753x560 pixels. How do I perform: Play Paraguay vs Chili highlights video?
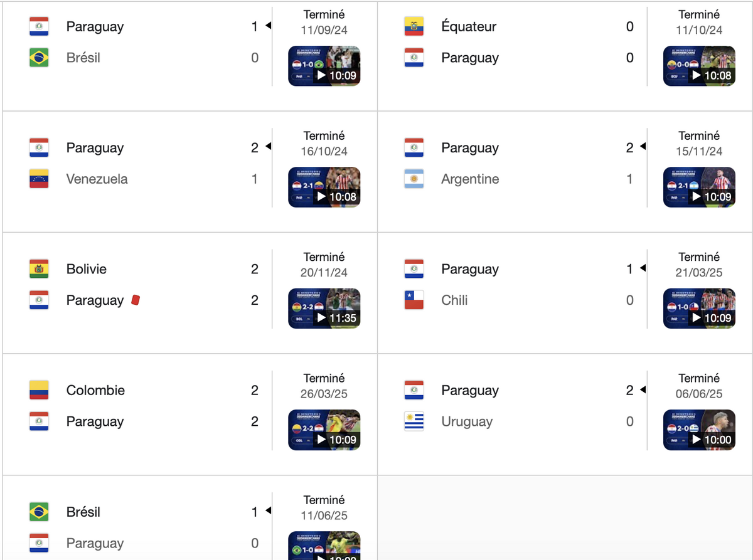click(699, 309)
